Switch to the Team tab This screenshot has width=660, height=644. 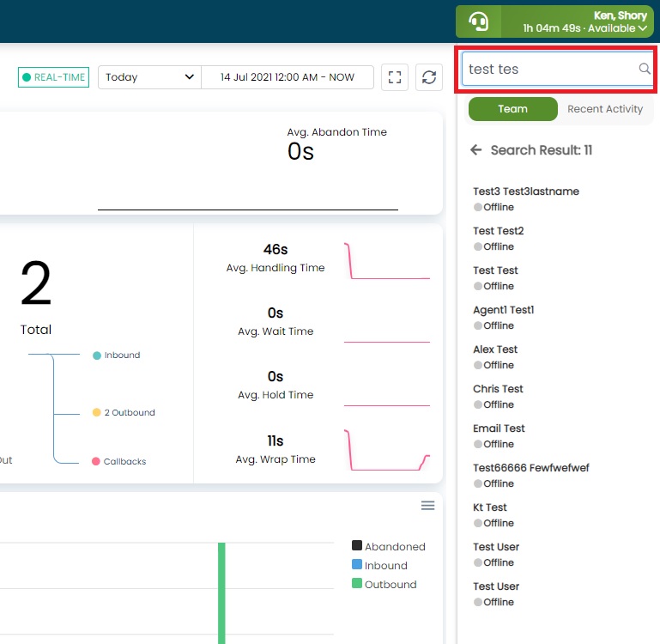[x=512, y=109]
